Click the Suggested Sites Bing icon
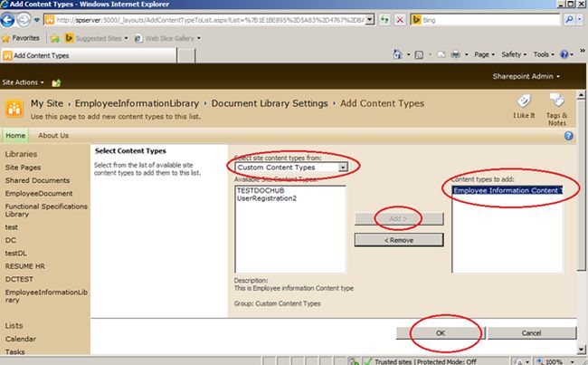 point(69,38)
